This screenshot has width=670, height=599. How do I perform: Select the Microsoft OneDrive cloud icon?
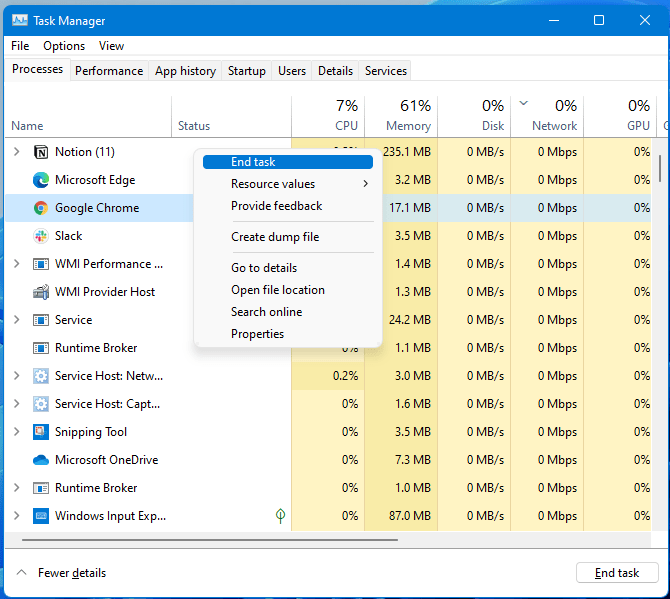pos(41,460)
